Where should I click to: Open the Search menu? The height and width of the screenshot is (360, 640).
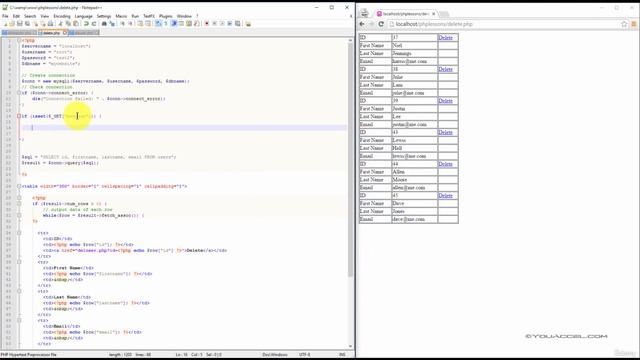click(30, 16)
